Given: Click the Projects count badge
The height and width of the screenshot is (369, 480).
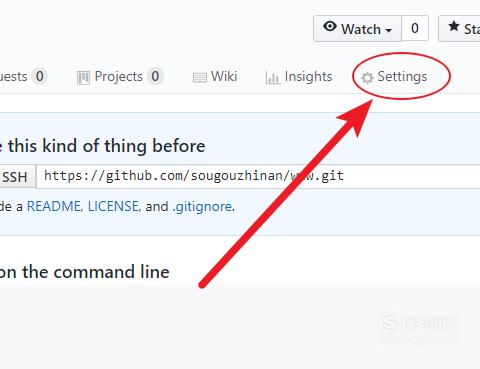Looking at the screenshot, I should tap(155, 76).
